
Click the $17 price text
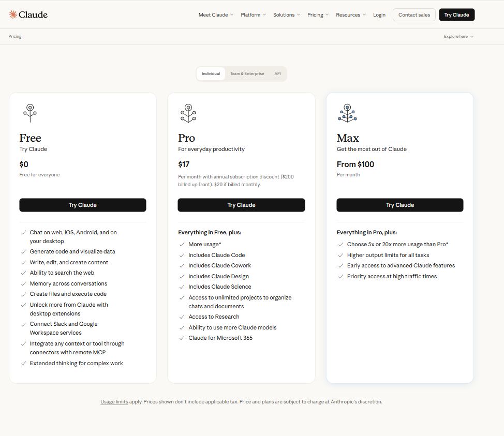[x=184, y=164]
